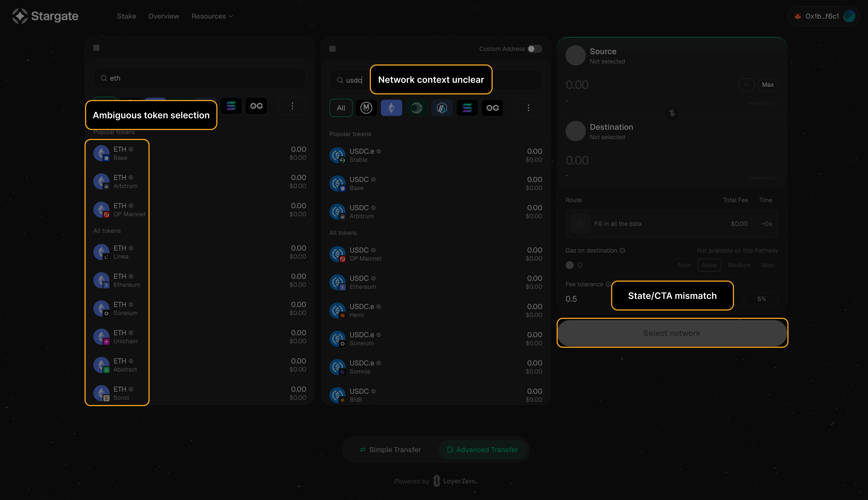Open wallet account 0x1b...f6c1
The width and height of the screenshot is (868, 500).
click(823, 16)
